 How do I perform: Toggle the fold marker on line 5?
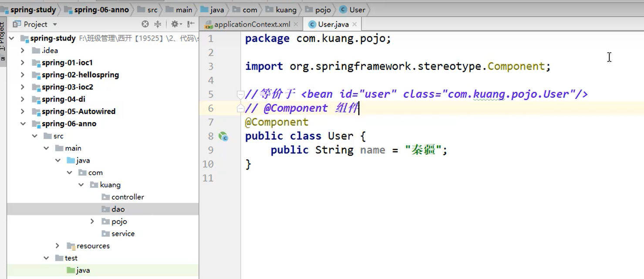[x=240, y=94]
